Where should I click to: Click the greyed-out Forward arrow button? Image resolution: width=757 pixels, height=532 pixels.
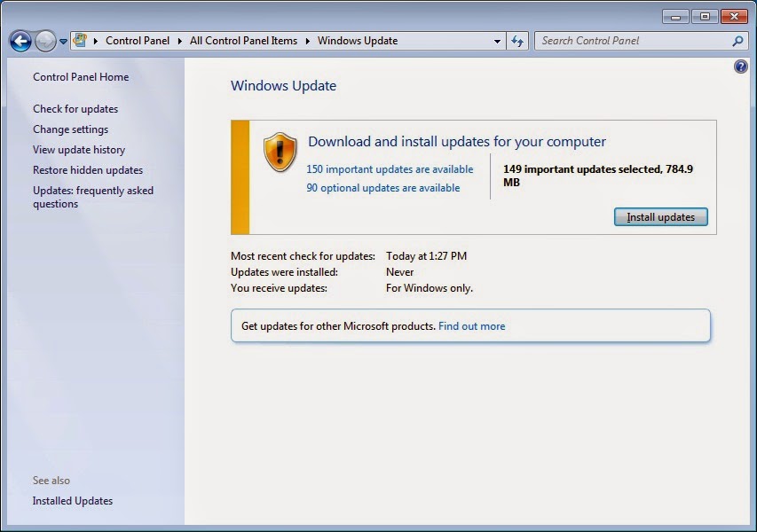click(x=45, y=41)
